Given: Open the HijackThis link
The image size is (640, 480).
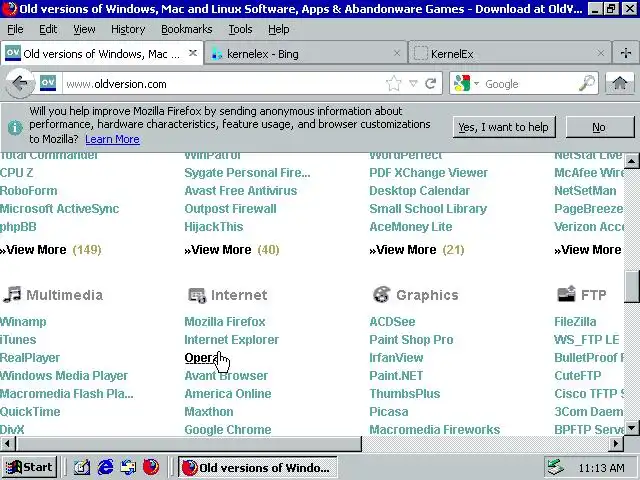Looking at the screenshot, I should click(213, 227).
